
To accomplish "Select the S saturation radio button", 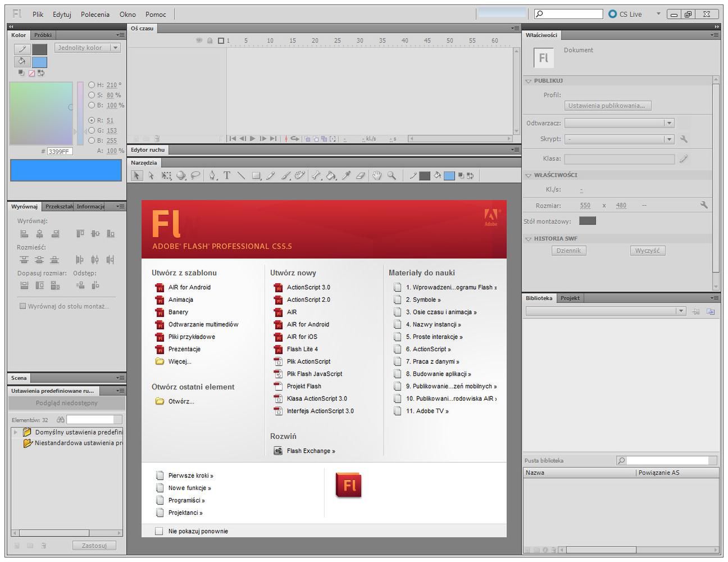I will [92, 95].
